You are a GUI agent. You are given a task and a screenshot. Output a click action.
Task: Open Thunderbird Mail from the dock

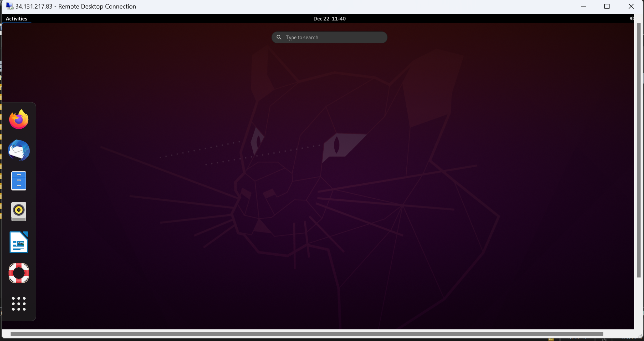point(19,150)
